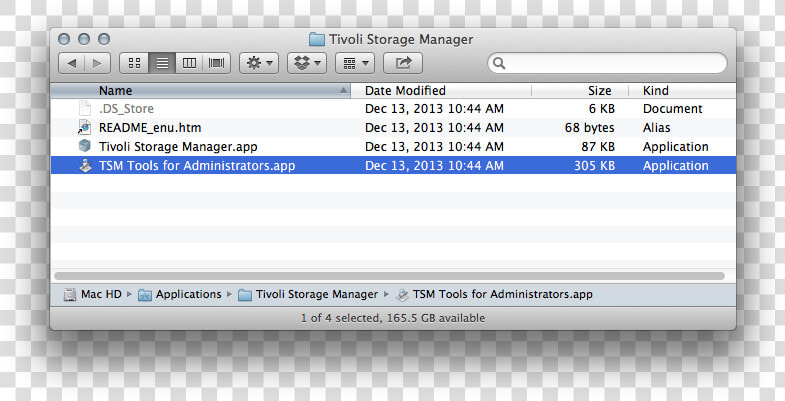This screenshot has width=785, height=401.
Task: Open Applications in the path bar
Action: [188, 294]
